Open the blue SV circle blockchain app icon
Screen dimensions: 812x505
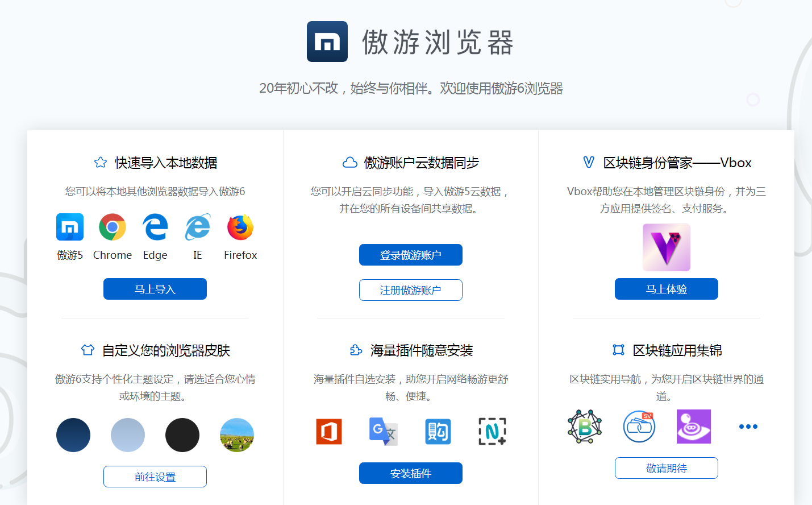coord(639,427)
